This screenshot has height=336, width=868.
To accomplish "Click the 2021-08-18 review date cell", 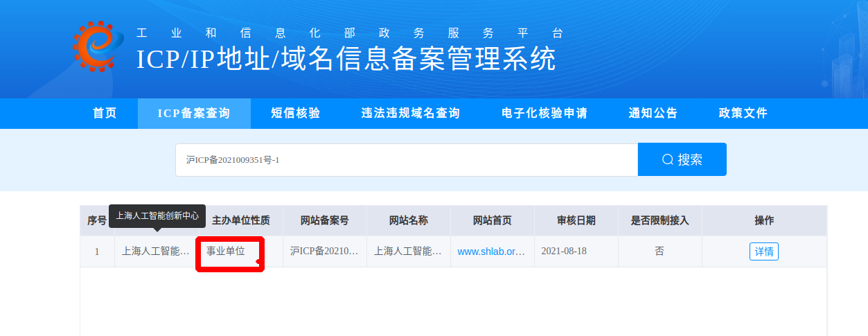I will (576, 251).
